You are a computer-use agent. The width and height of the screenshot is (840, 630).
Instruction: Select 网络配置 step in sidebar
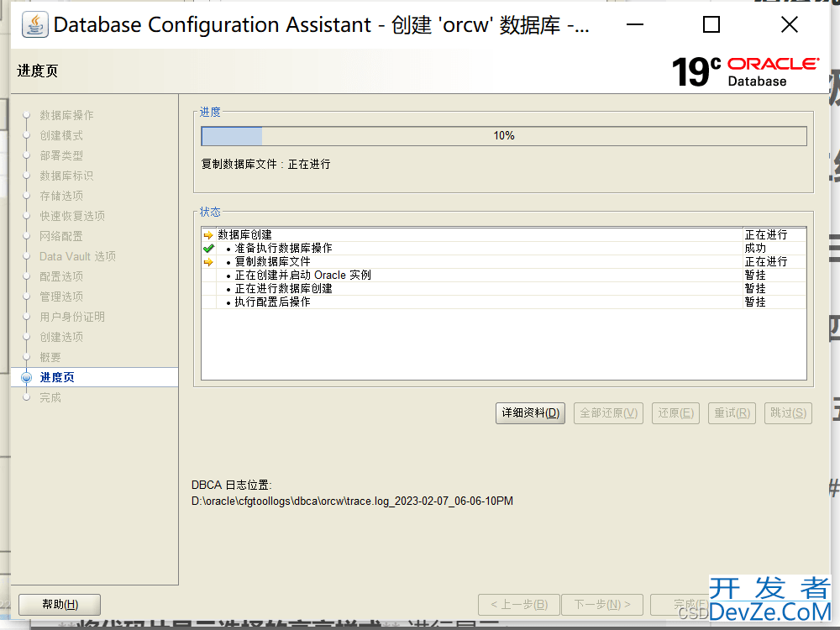61,236
